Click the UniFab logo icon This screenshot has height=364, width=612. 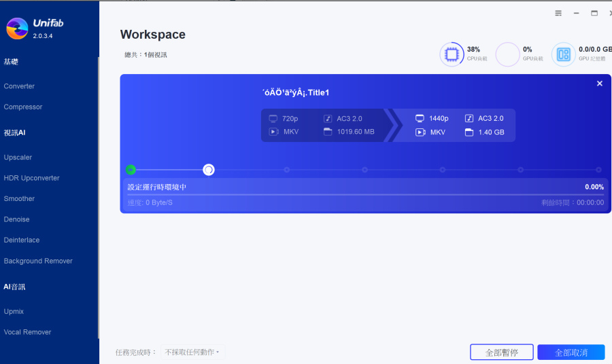tap(17, 29)
